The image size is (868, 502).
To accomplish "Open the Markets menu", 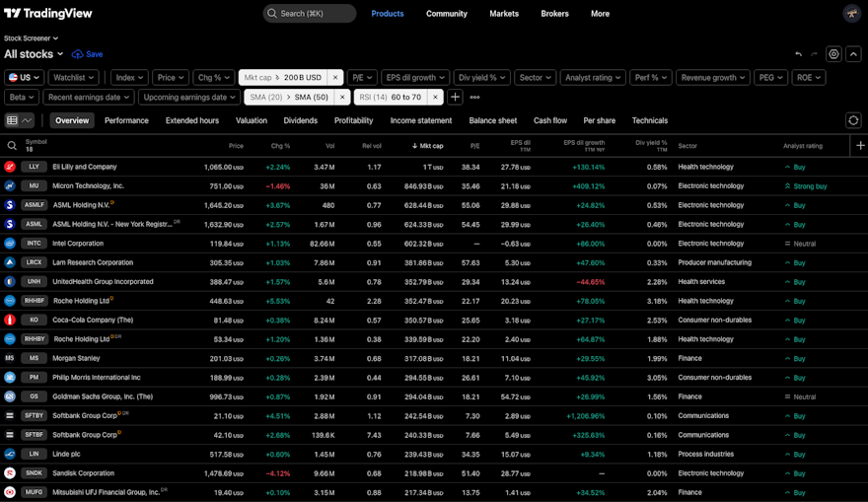I will click(504, 13).
